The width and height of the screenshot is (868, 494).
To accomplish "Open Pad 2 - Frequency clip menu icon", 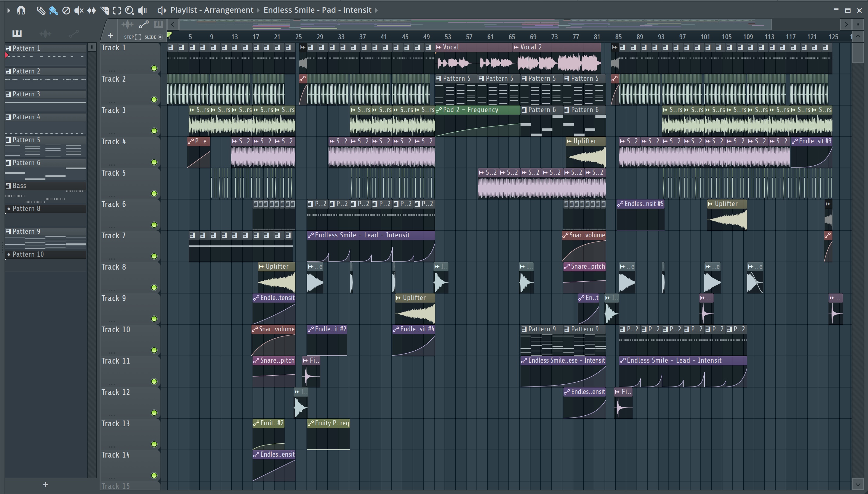I will [439, 110].
